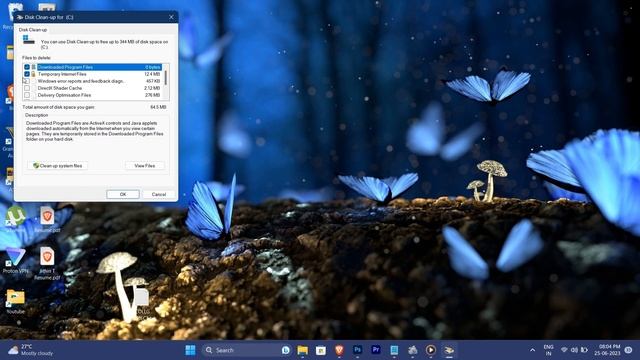
Task: Cancel the Disk Clean-up dialog
Action: [159, 194]
